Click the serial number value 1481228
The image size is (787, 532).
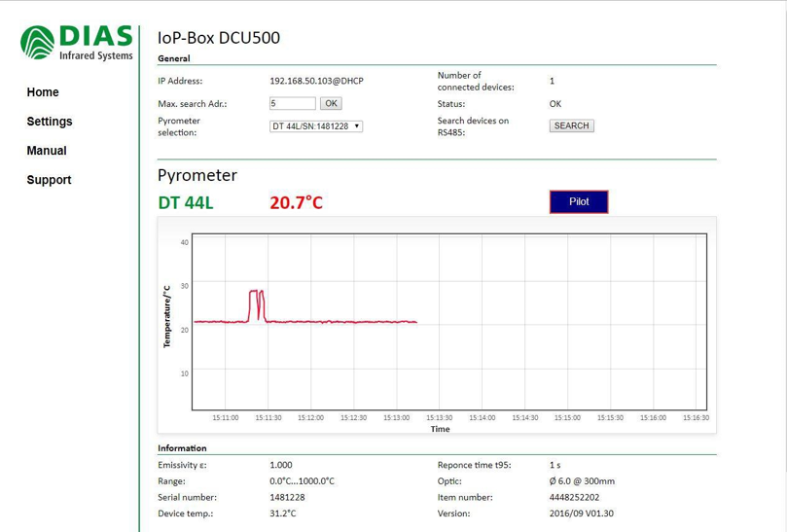[287, 497]
